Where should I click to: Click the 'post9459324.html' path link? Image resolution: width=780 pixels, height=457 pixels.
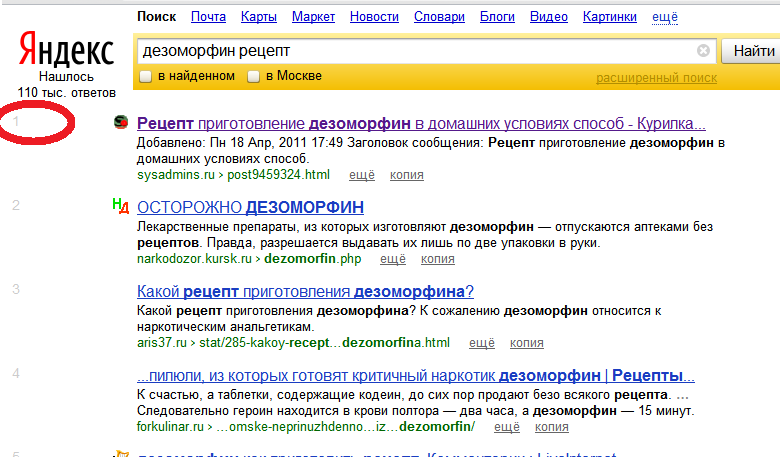tap(279, 175)
